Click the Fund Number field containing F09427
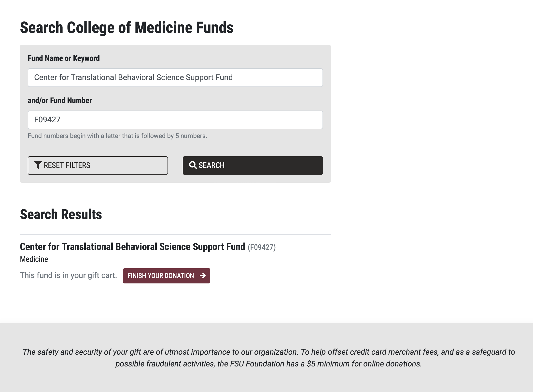This screenshot has height=392, width=533. pos(175,120)
